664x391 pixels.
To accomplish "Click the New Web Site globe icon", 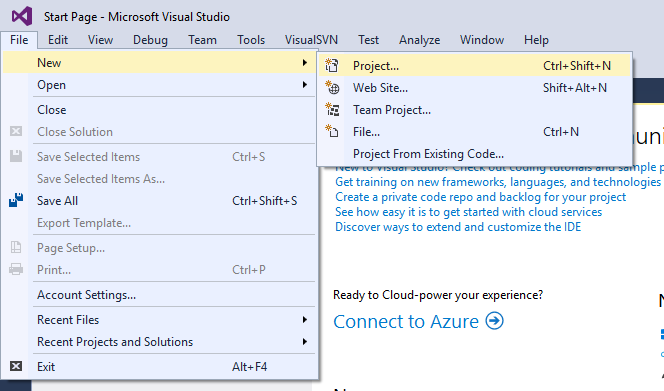I will point(332,88).
